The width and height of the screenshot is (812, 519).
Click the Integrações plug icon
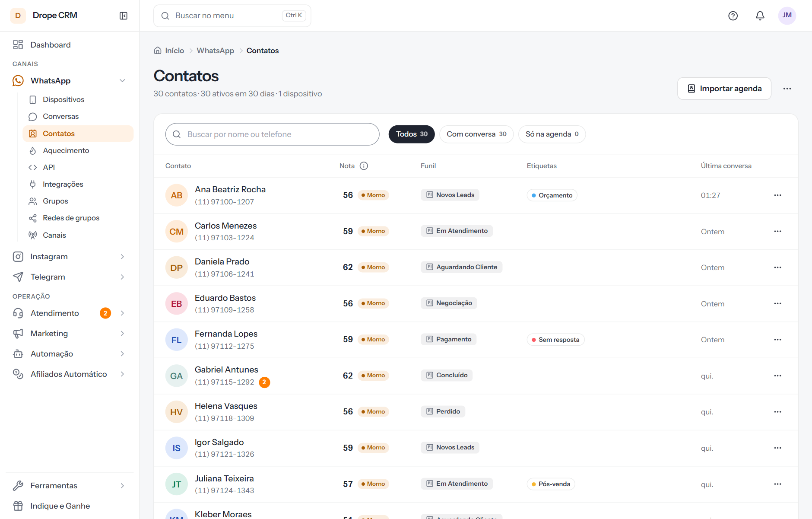point(33,184)
